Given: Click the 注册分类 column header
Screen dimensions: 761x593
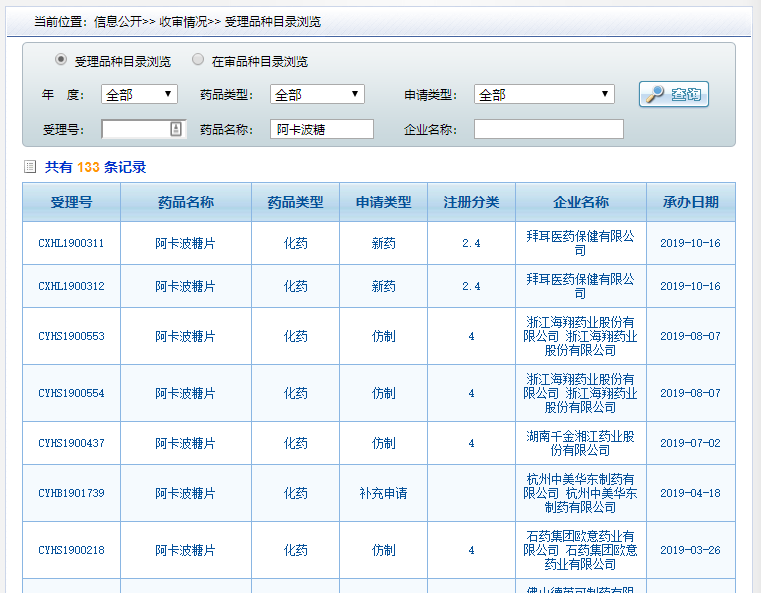Looking at the screenshot, I should click(x=471, y=202).
